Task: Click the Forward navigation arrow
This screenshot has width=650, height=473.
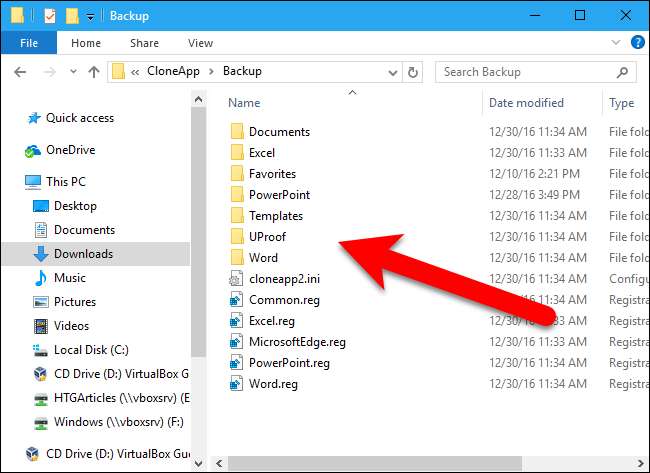Action: pos(49,72)
